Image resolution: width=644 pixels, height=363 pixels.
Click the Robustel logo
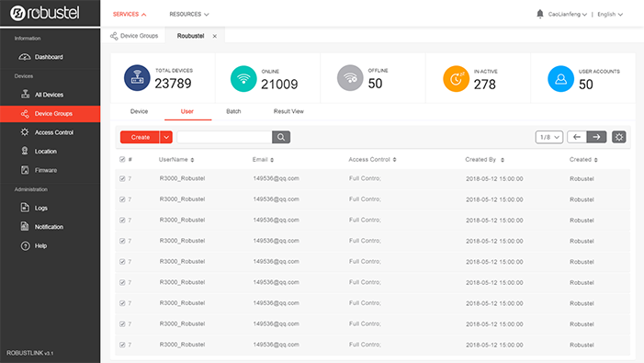coord(45,13)
